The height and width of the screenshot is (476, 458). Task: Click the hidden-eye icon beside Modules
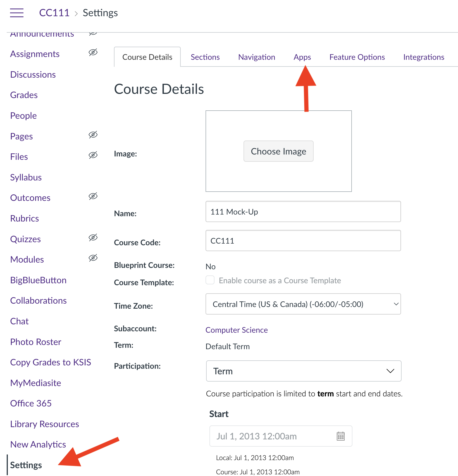[x=93, y=258]
